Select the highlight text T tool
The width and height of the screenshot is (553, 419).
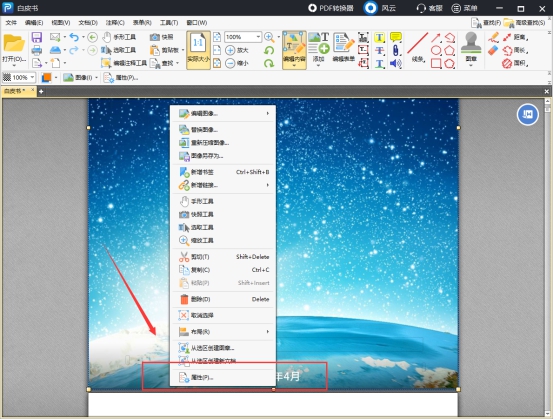coord(379,37)
